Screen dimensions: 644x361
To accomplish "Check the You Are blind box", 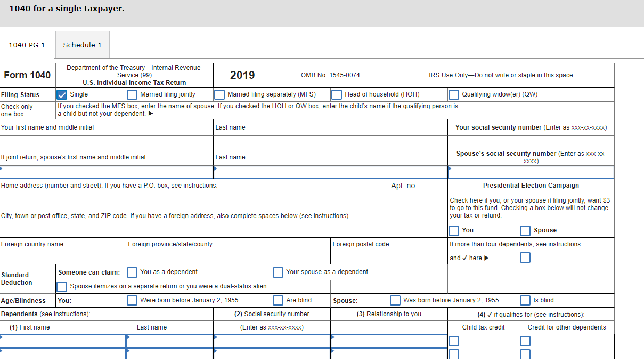I will point(278,300).
